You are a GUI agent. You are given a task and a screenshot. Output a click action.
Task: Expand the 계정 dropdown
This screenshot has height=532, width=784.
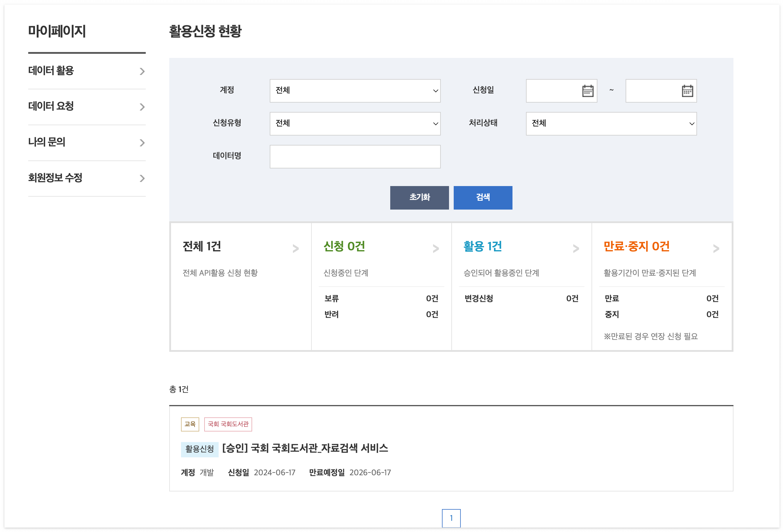tap(355, 91)
